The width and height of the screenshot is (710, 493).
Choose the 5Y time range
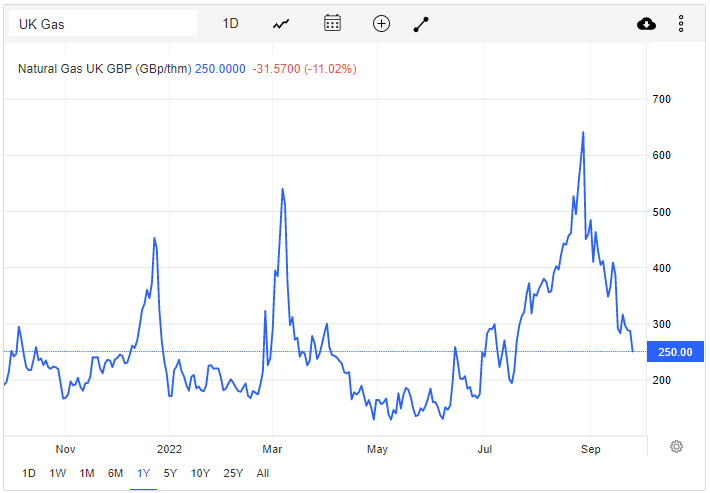click(x=170, y=473)
